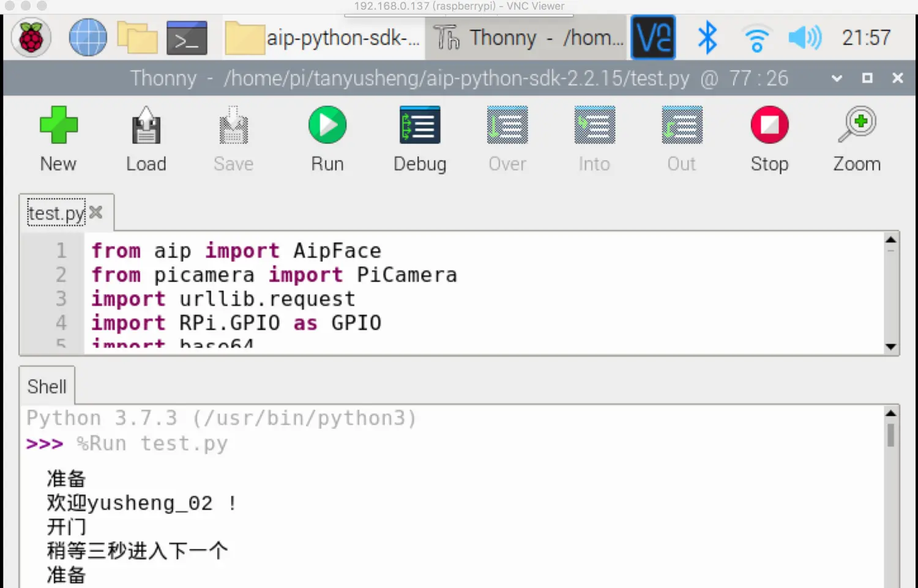Start debugging with the Debug icon
Screen dimensions: 918x588
pyautogui.click(x=420, y=125)
